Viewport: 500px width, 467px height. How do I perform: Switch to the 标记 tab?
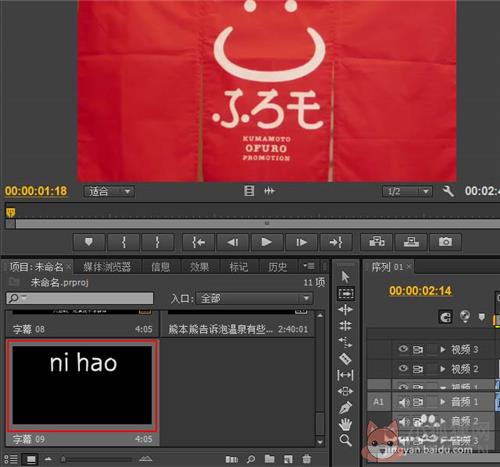tap(238, 267)
